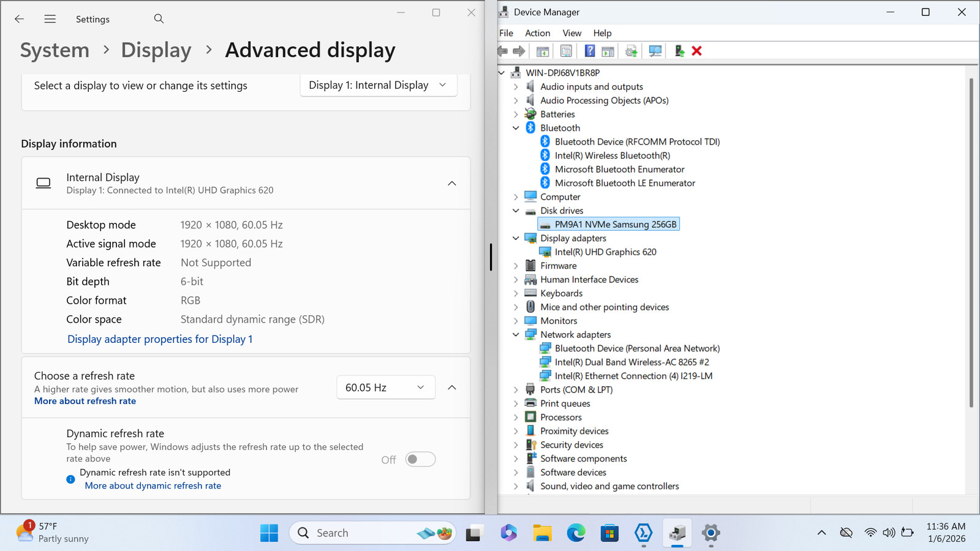Screen dimensions: 980x551
Task: Click the computer tower with green arrow icon
Action: [x=679, y=51]
